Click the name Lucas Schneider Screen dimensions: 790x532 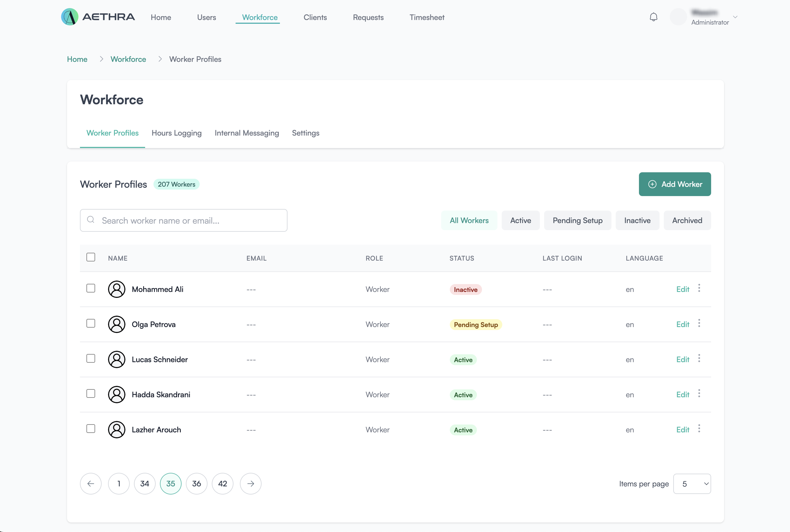click(x=160, y=360)
